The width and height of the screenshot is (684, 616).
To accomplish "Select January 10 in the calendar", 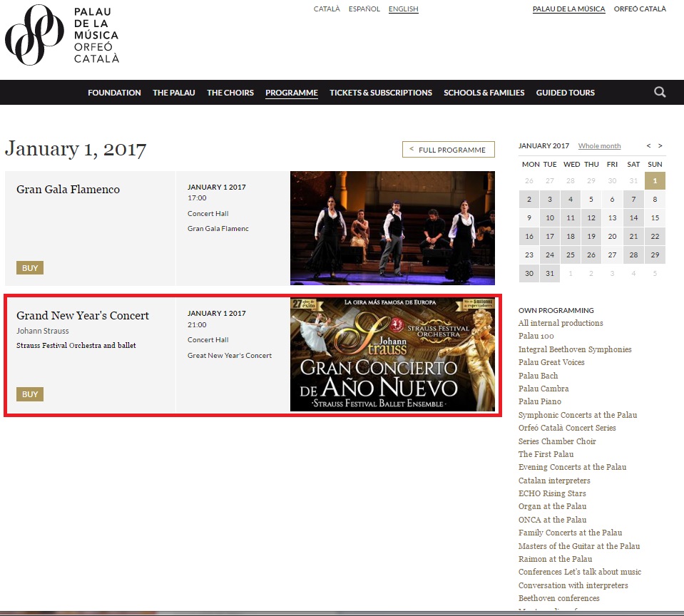I will 550,217.
